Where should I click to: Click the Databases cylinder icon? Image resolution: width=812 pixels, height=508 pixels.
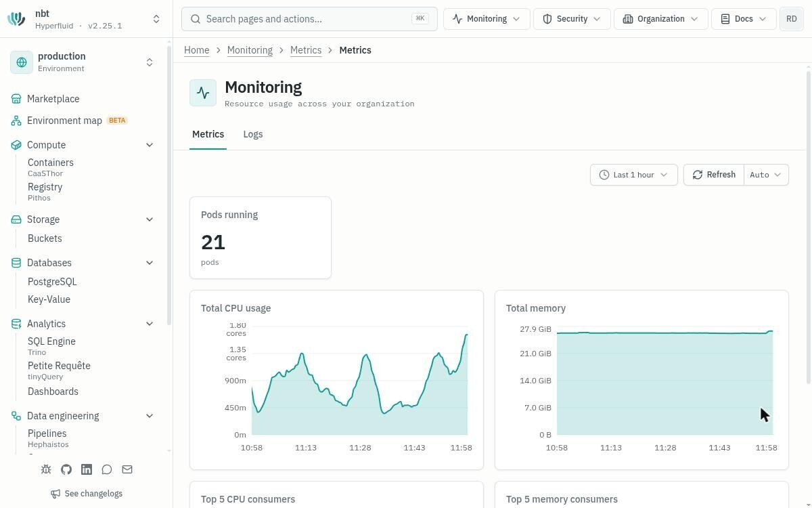pyautogui.click(x=16, y=263)
